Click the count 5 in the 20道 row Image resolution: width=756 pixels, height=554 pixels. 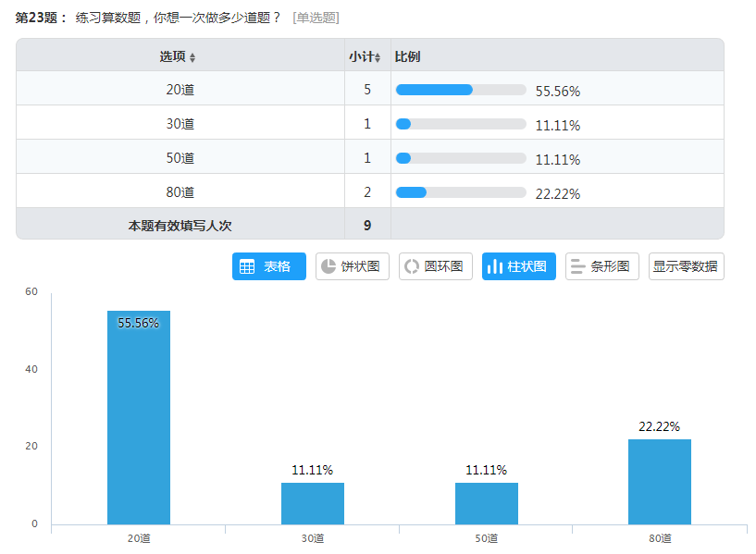click(x=367, y=90)
